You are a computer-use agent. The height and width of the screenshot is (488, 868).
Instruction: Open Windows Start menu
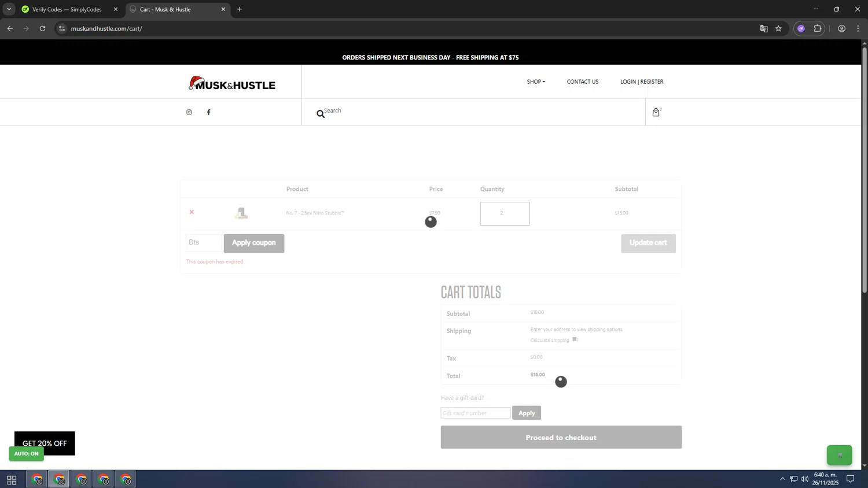pyautogui.click(x=12, y=479)
